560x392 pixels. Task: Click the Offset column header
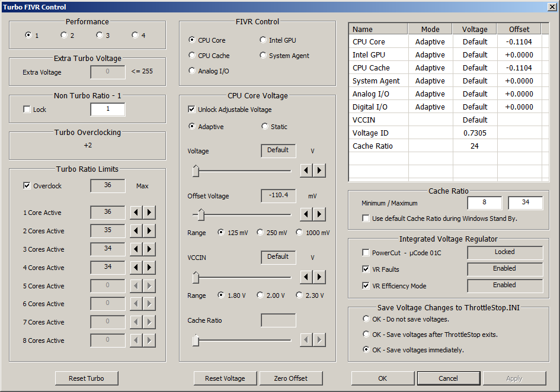tap(519, 29)
